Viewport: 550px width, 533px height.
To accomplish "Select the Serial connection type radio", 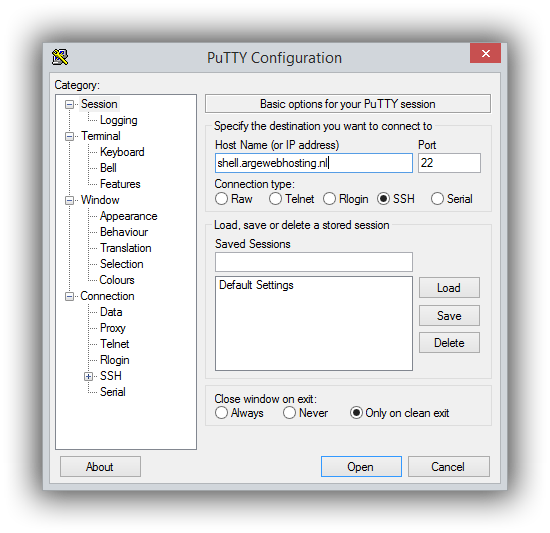I will tap(437, 199).
